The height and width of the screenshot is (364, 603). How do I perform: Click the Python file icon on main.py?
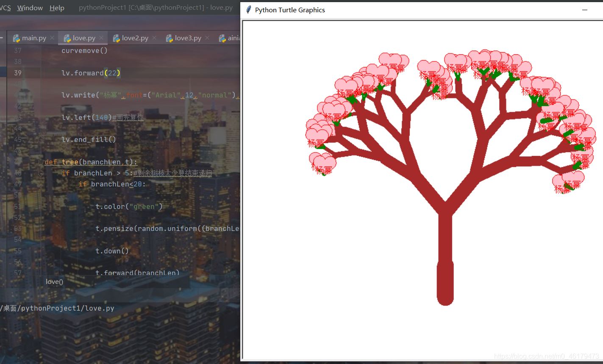point(17,38)
